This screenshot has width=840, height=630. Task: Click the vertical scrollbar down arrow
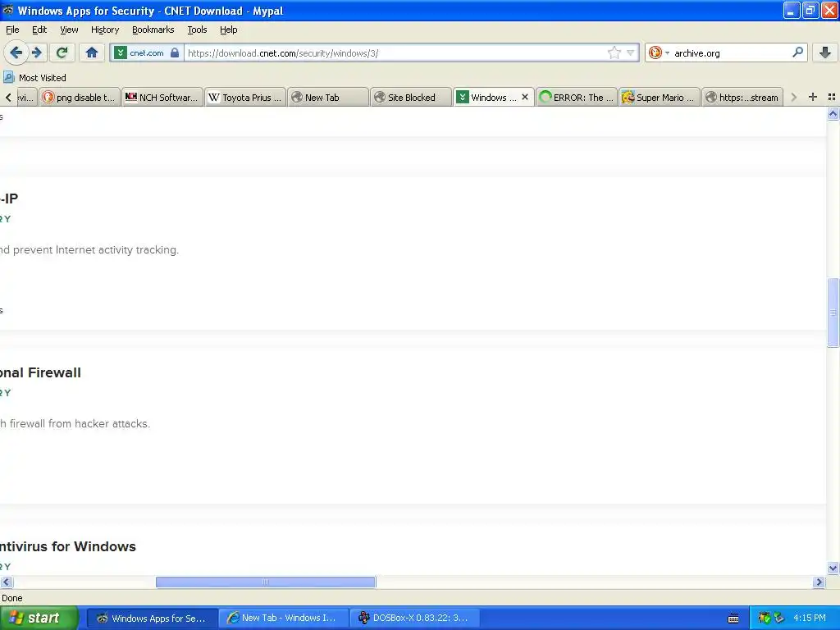tap(833, 568)
